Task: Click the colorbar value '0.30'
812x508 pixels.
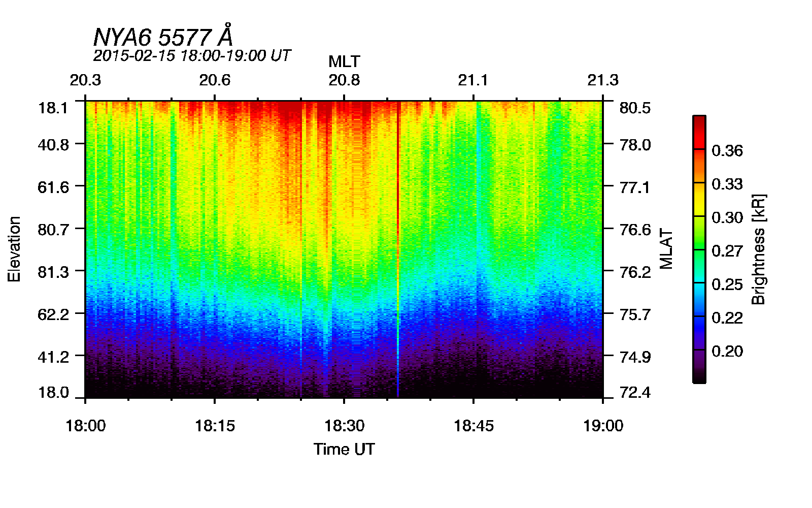Action: 727,217
